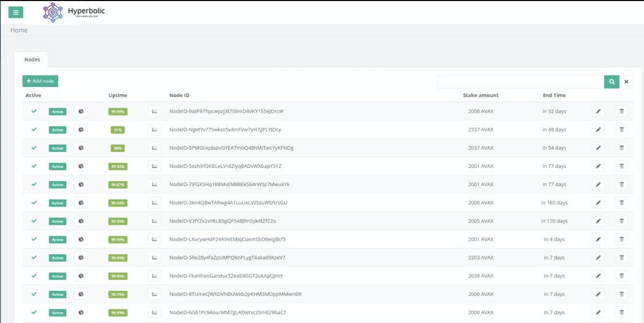Sort the list by the Uptime column
Screen dimensions: 644x323
[118, 95]
